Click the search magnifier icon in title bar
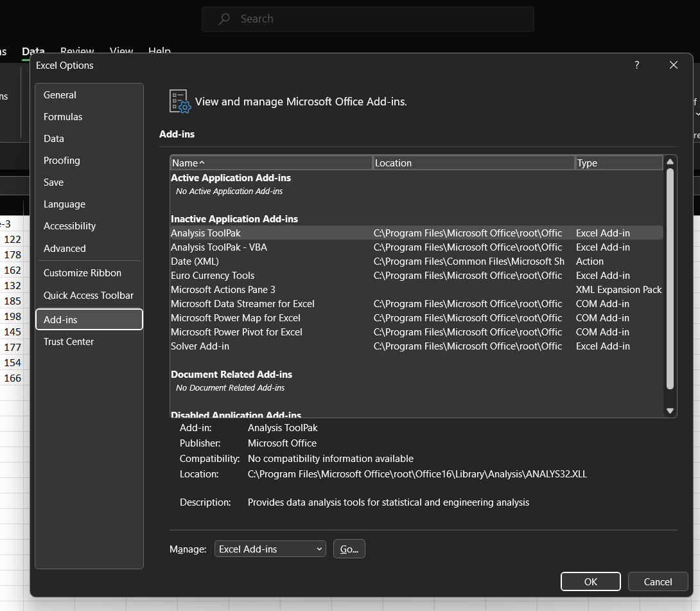The width and height of the screenshot is (700, 611). click(x=224, y=19)
